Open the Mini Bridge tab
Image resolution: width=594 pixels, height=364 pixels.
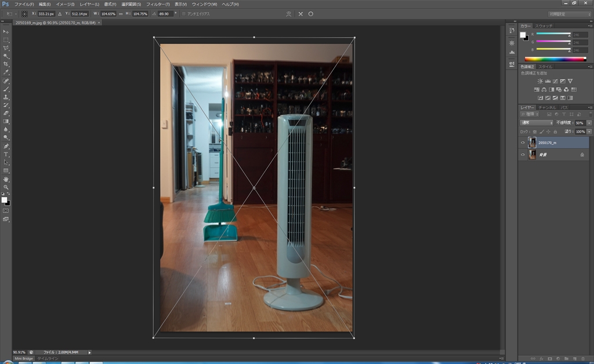click(x=24, y=359)
